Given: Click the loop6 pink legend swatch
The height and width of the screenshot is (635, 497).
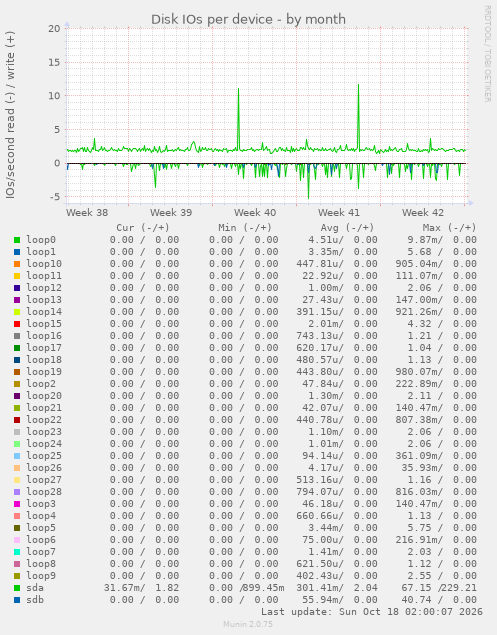Looking at the screenshot, I should click(17, 540).
